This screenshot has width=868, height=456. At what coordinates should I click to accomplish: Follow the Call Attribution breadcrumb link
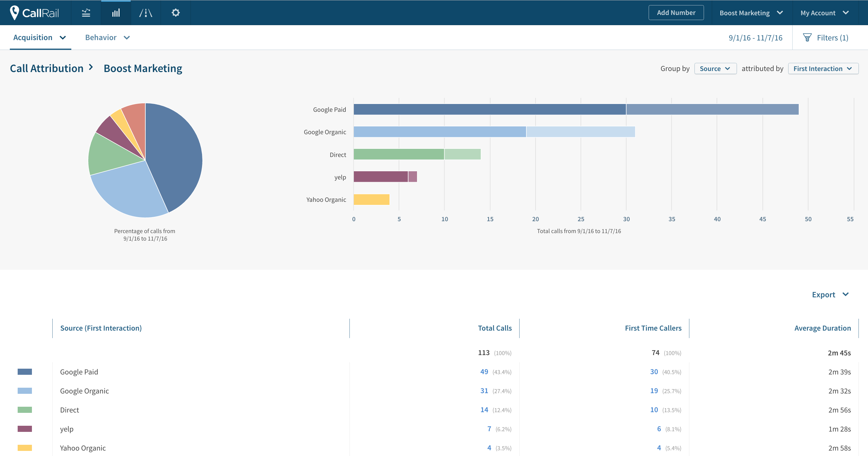tap(47, 68)
